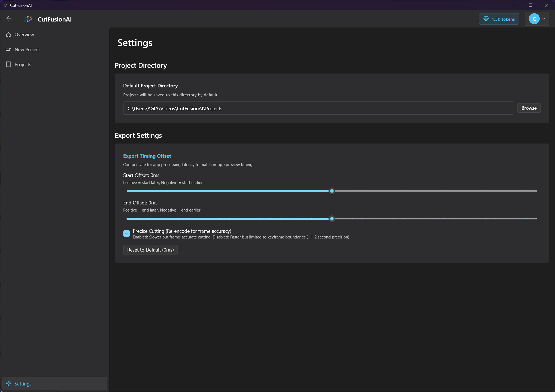The width and height of the screenshot is (555, 392).
Task: Click the End Offset slider handle
Action: [332, 219]
